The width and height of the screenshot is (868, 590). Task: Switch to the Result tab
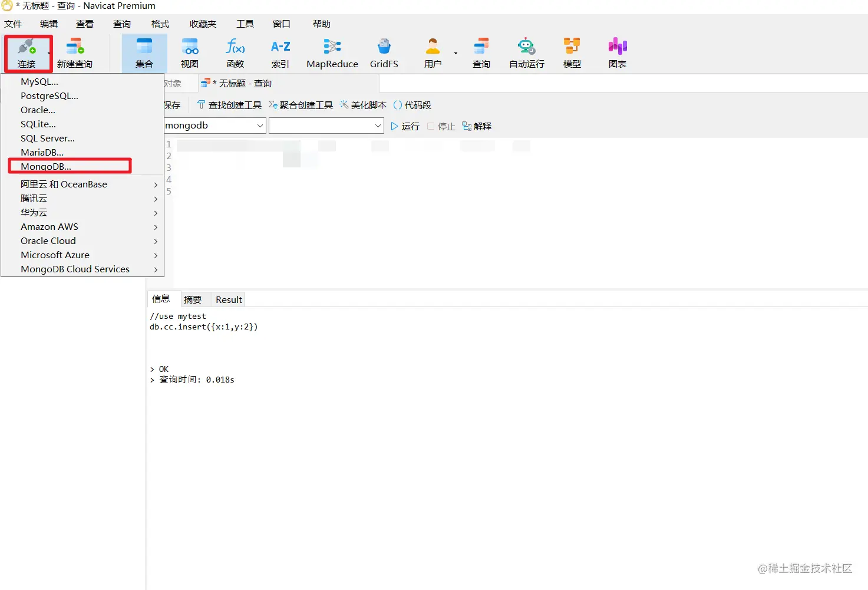[x=229, y=299]
